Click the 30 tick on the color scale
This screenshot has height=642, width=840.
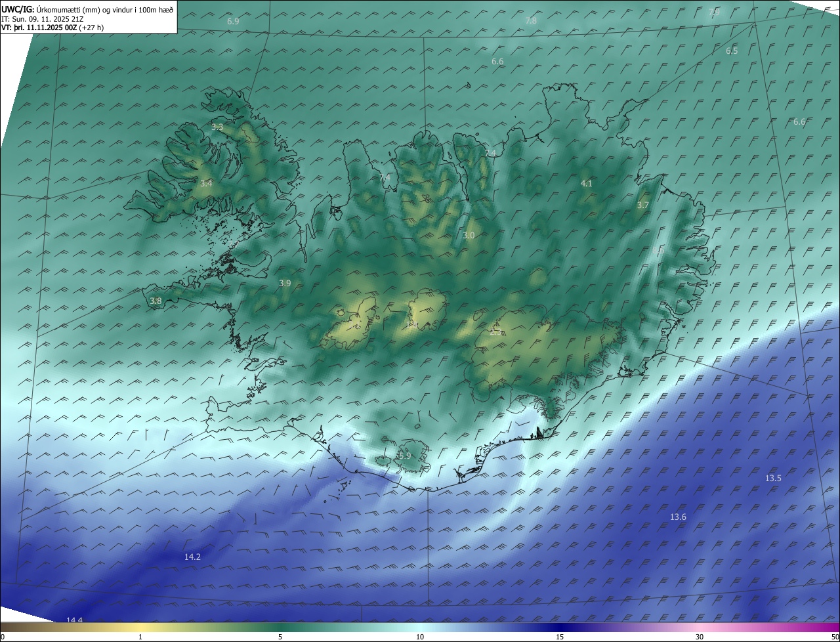(700, 637)
